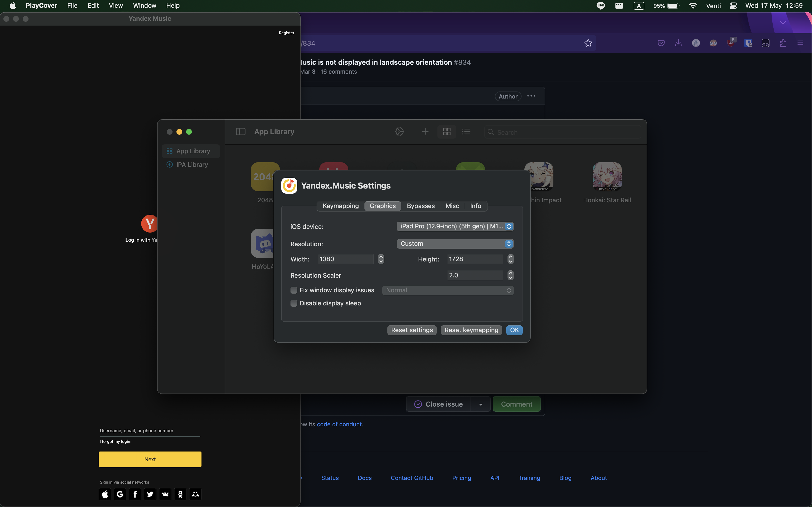Click the plus icon to add app
This screenshot has height=507, width=812.
(x=425, y=132)
